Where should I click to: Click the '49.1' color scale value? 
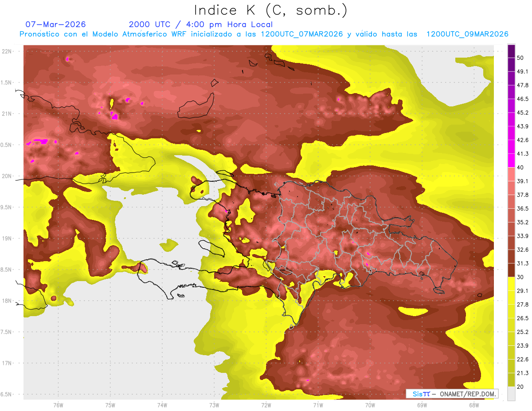[522, 71]
